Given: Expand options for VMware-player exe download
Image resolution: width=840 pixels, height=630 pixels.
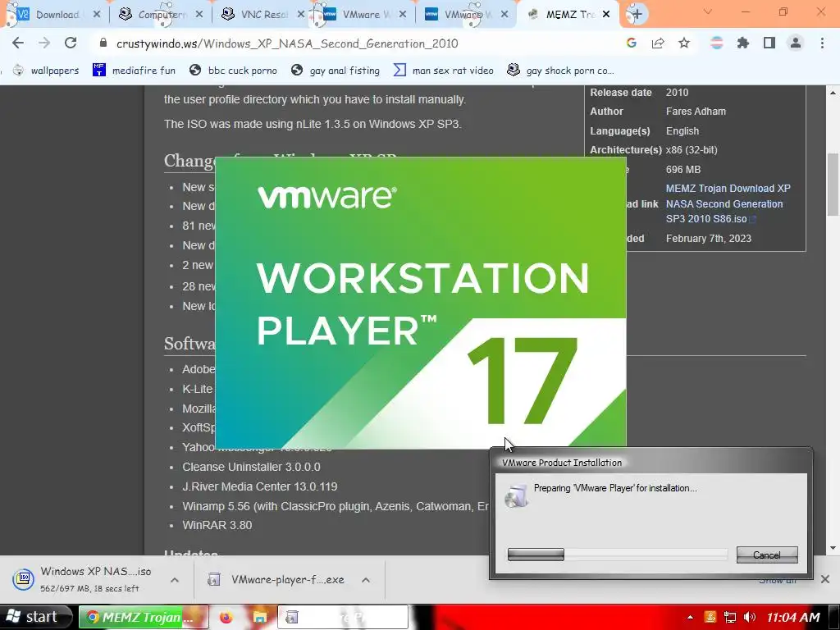Looking at the screenshot, I should 366,580.
